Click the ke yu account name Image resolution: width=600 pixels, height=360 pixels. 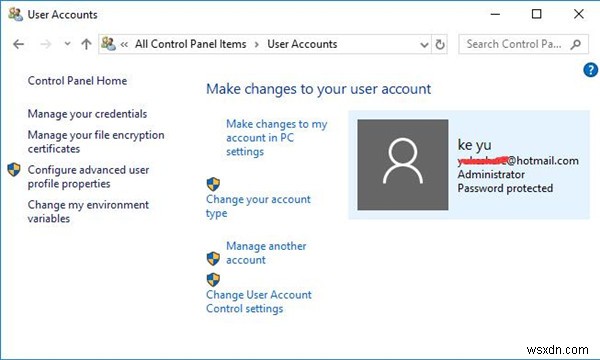pyautogui.click(x=474, y=145)
